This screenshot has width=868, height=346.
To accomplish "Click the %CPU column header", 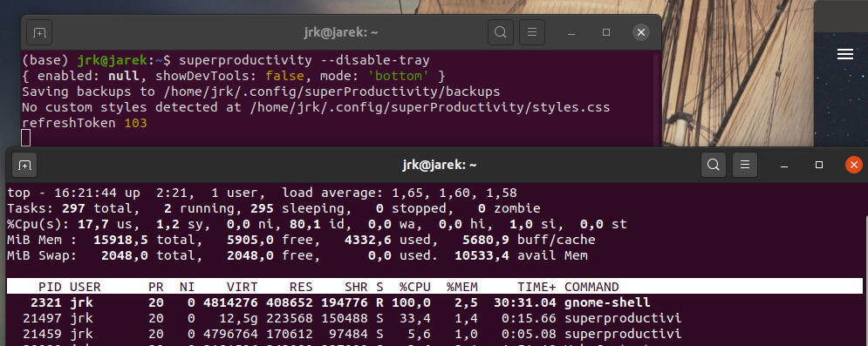I will [x=415, y=287].
